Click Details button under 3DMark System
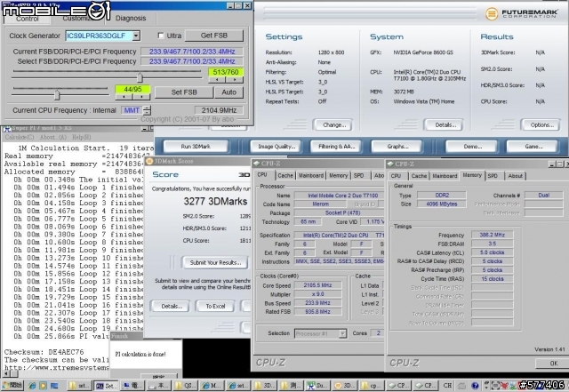Image resolution: width=569 pixels, height=392 pixels. pos(445,124)
